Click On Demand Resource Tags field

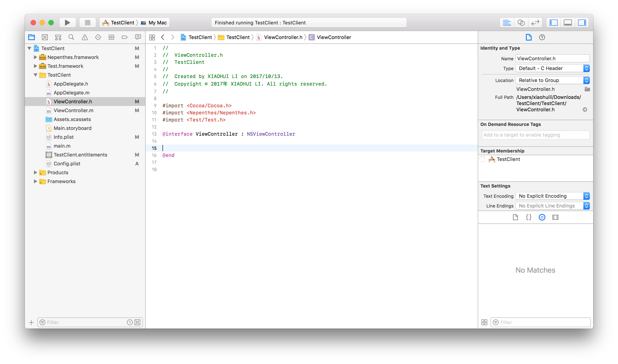[535, 135]
